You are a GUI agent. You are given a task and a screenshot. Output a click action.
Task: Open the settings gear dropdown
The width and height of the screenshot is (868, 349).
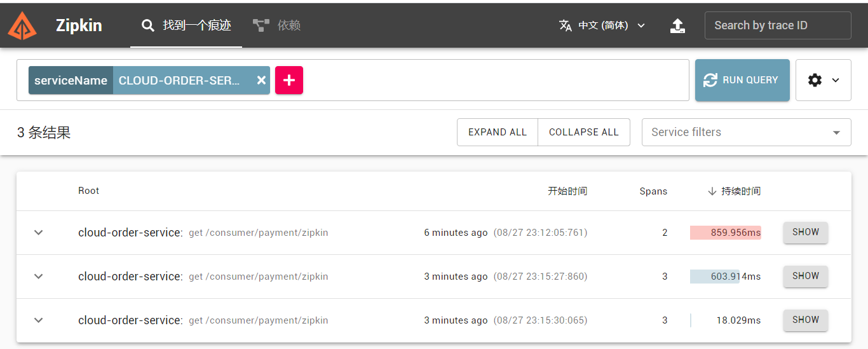click(x=824, y=80)
